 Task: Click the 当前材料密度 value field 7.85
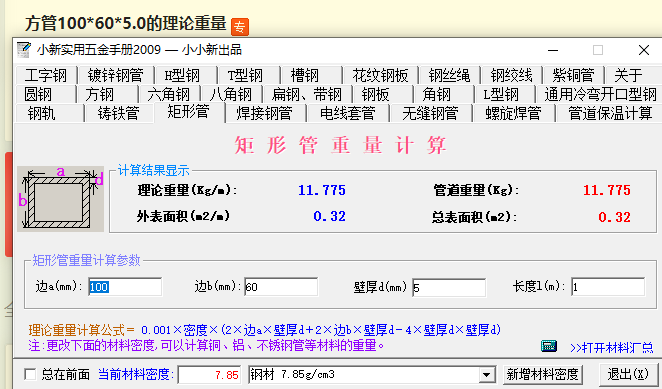[x=209, y=375]
